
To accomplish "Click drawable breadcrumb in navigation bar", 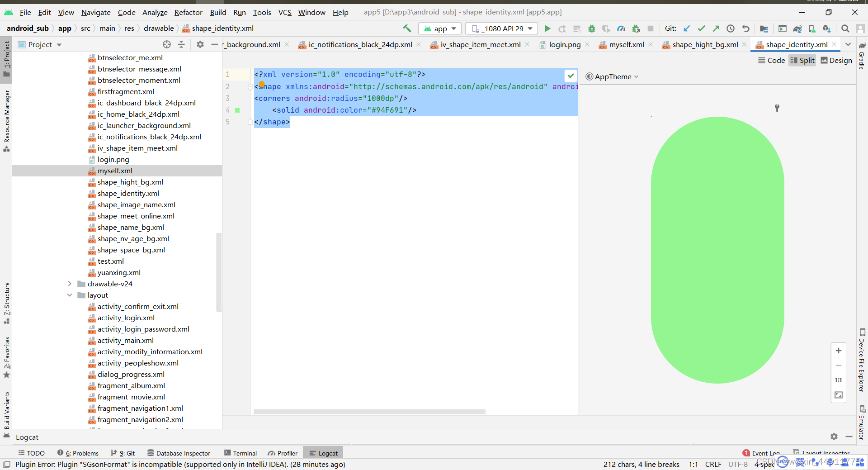I will pos(159,28).
